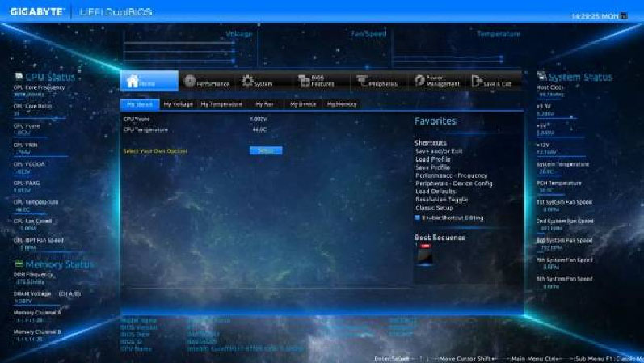Viewport: 644px width, 363px height.
Task: Click the blue Setup button
Action: point(266,150)
